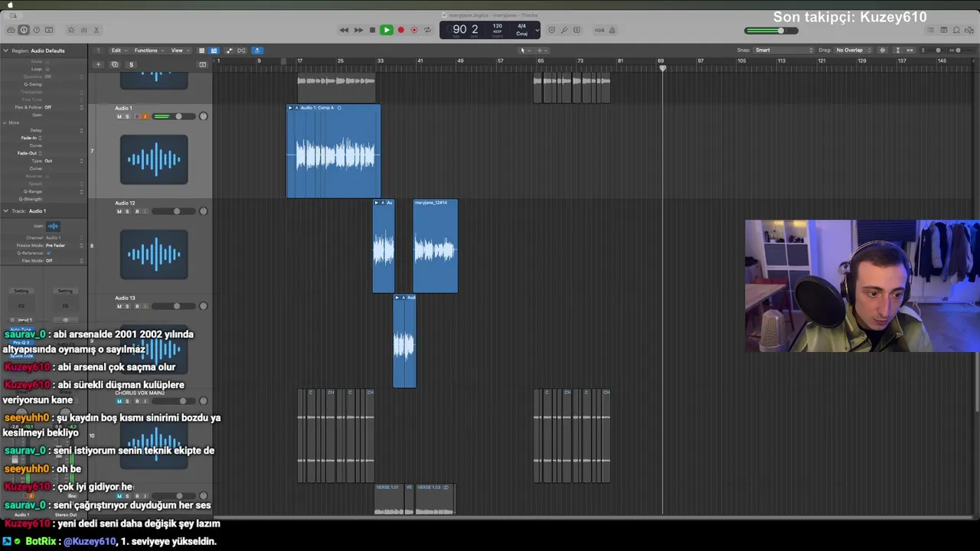Toggle cycle mode button
This screenshot has width=980, height=551.
(427, 30)
